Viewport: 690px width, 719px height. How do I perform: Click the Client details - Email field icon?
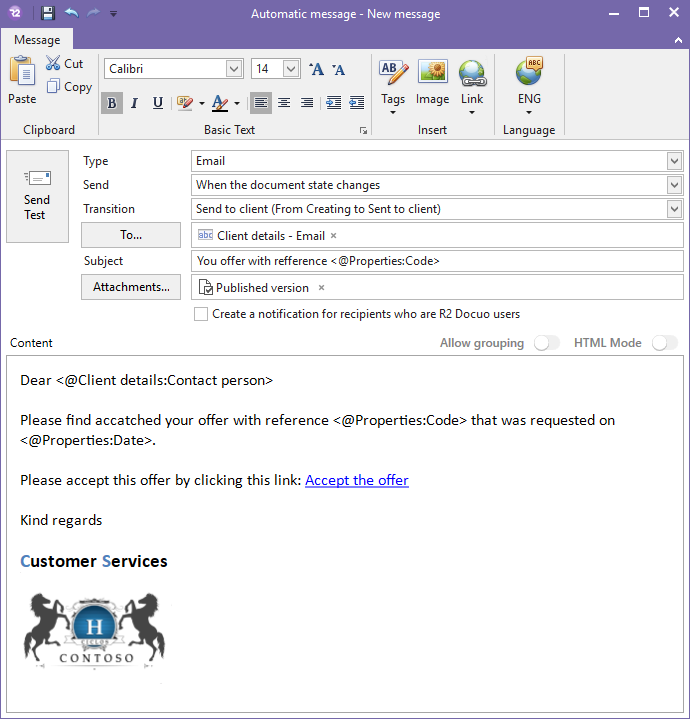pos(205,235)
